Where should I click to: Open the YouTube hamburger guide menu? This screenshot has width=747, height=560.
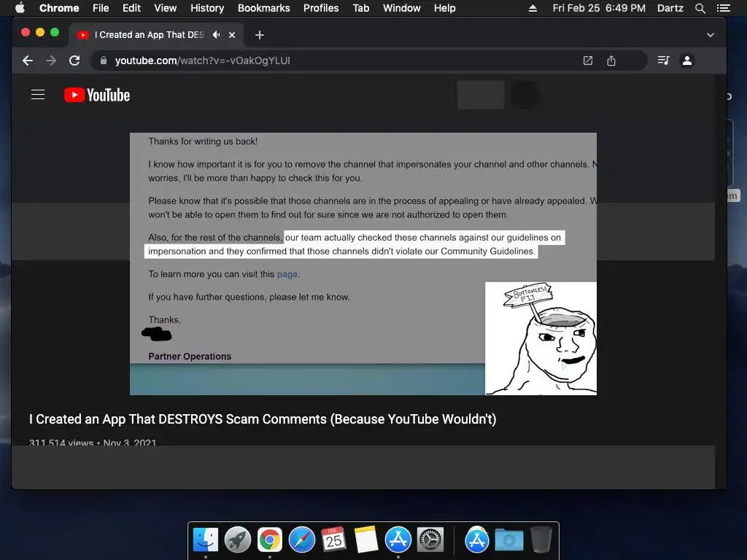coord(38,95)
